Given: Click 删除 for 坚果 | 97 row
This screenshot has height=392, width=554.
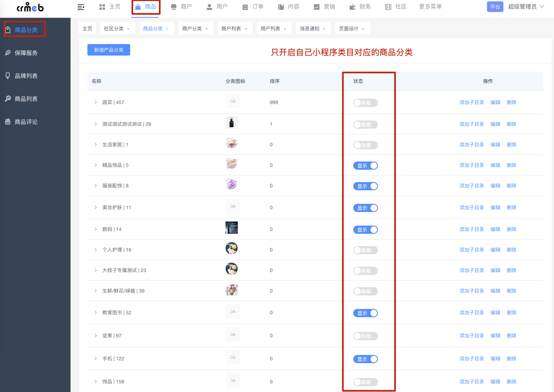Looking at the screenshot, I should (x=511, y=336).
